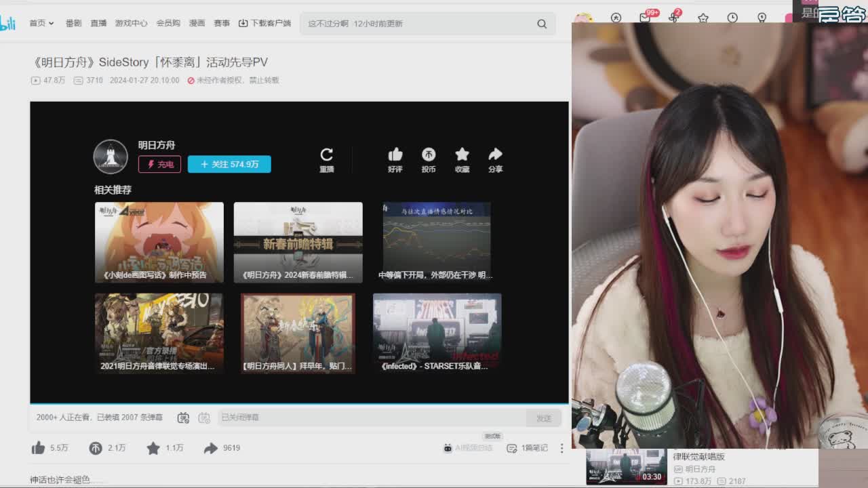Image resolution: width=868 pixels, height=488 pixels.
Task: Open the AI视频总结 summary button
Action: point(468,448)
